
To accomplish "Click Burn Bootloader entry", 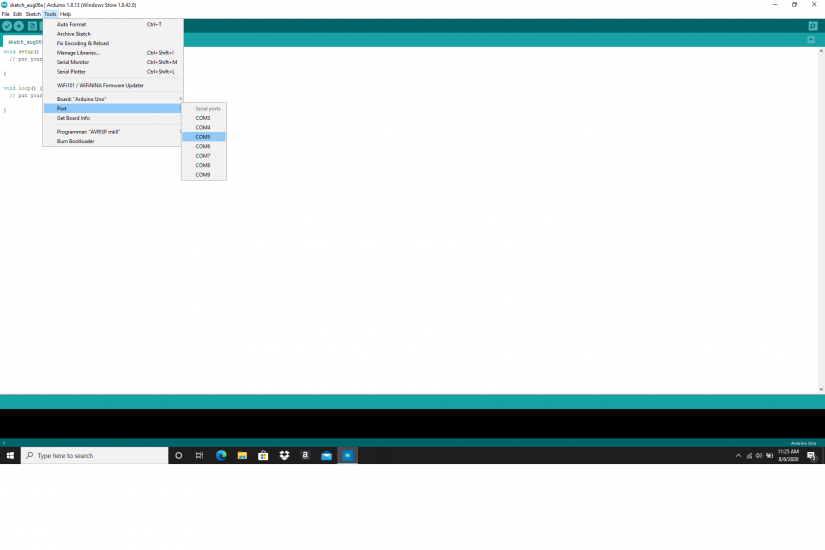I will click(x=113, y=141).
